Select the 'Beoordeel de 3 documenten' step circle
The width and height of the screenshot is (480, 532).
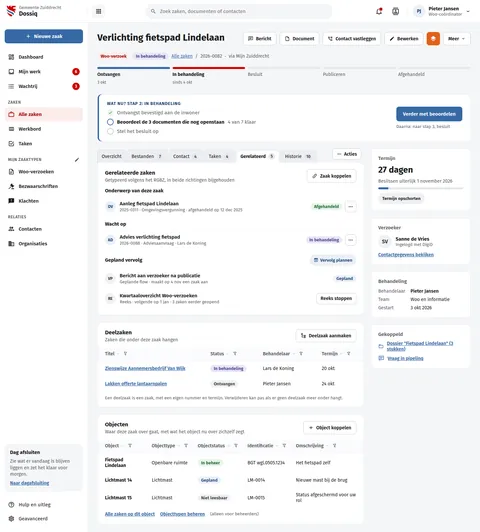[110, 122]
